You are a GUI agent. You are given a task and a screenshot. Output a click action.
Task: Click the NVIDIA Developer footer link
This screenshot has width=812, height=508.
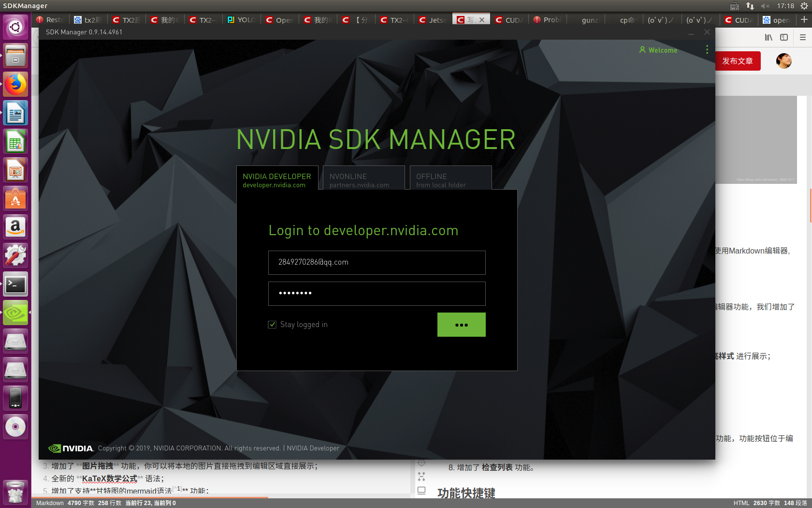[313, 448]
